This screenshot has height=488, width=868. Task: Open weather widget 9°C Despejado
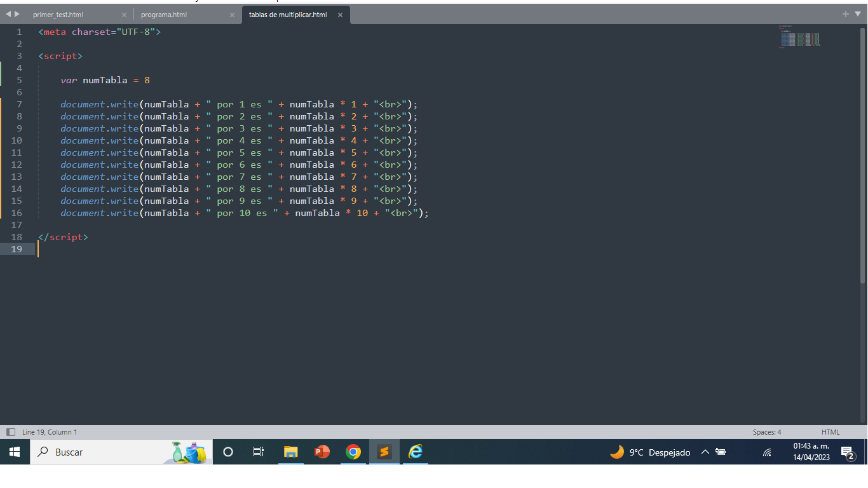pyautogui.click(x=650, y=452)
